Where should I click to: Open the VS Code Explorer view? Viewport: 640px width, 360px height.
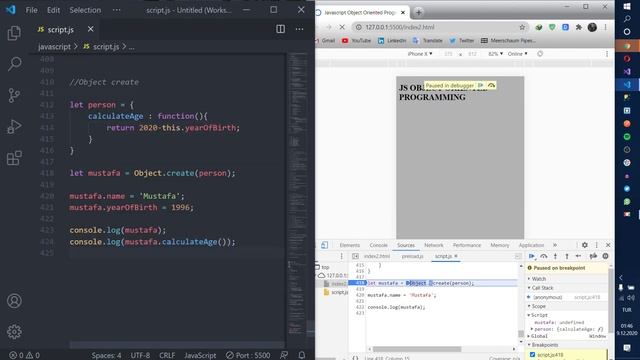click(x=14, y=33)
